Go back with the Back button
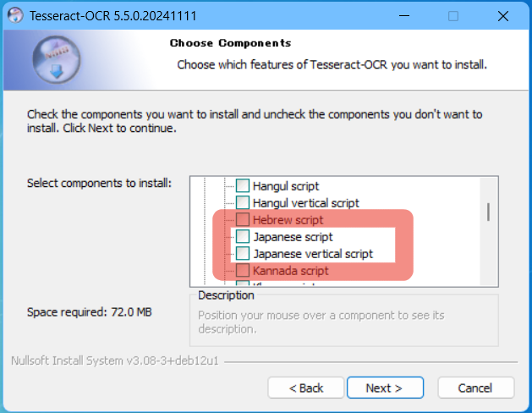The height and width of the screenshot is (413, 532). [305, 388]
